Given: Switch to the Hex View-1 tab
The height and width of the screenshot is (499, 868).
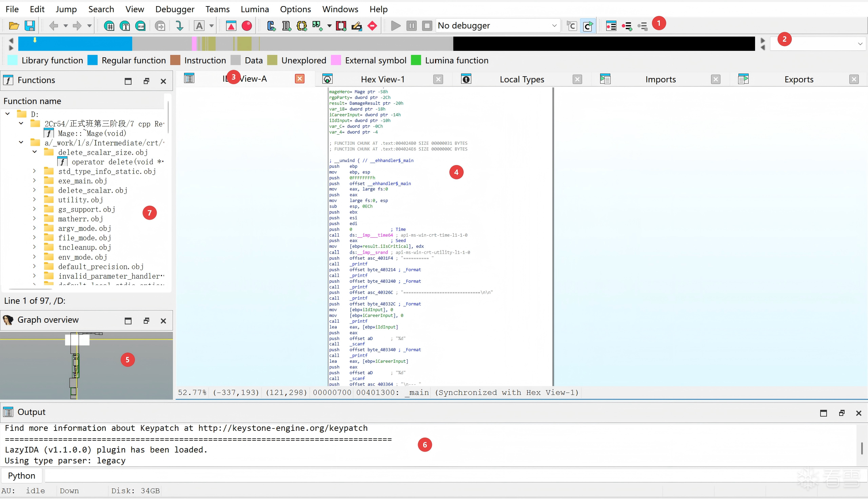Looking at the screenshot, I should 383,80.
